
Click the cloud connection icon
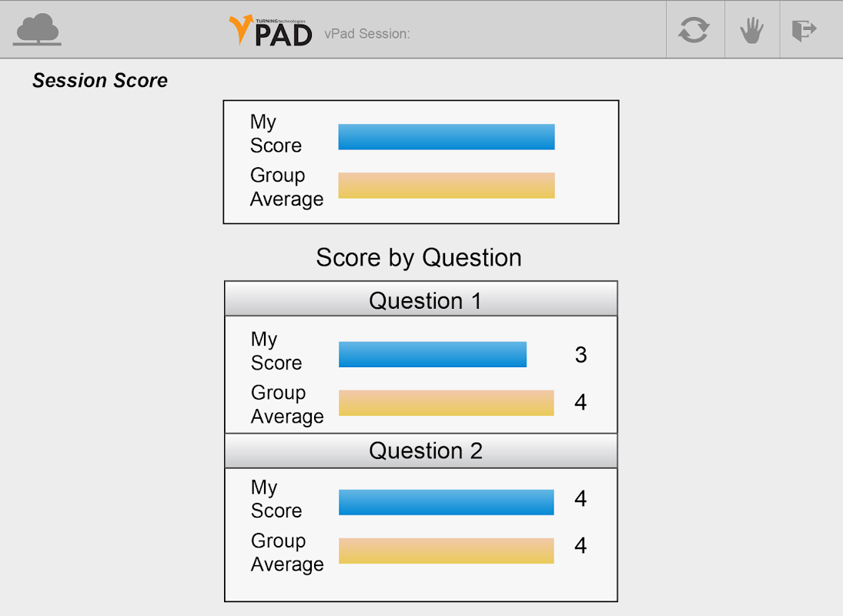38,30
